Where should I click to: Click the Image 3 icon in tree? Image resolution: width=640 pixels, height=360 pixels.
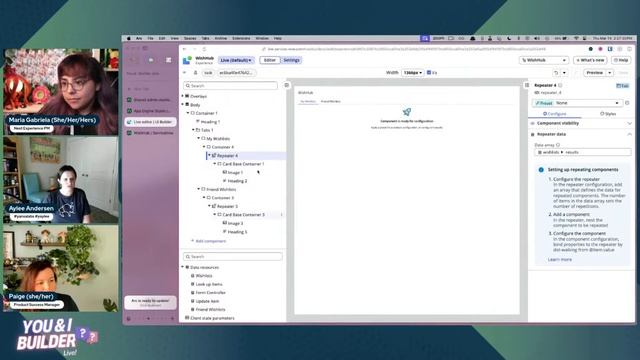pyautogui.click(x=224, y=223)
